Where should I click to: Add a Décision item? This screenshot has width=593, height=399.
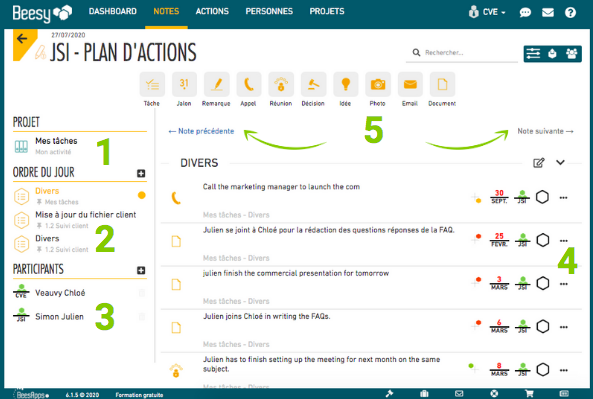[313, 84]
